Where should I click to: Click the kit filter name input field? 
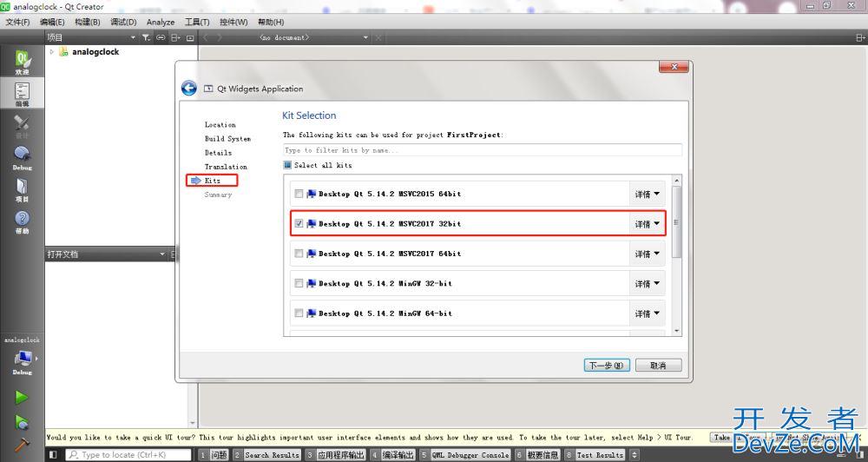[482, 150]
